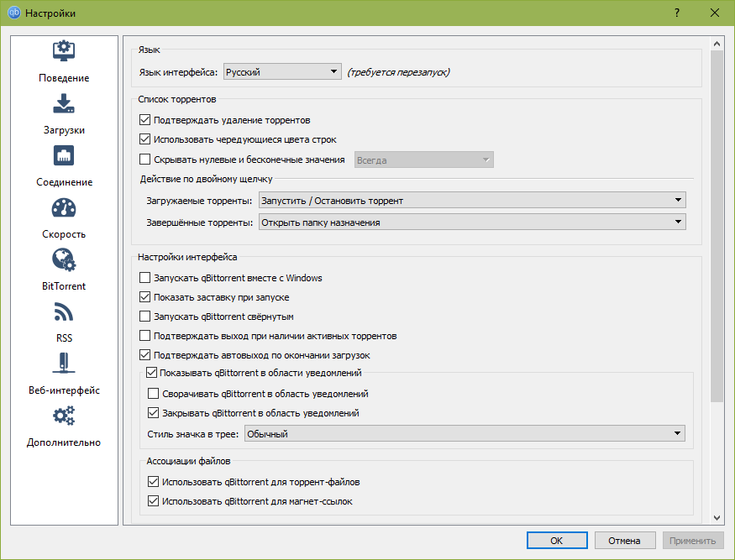
Task: Open the Дополнительно gears icon
Action: point(64,416)
